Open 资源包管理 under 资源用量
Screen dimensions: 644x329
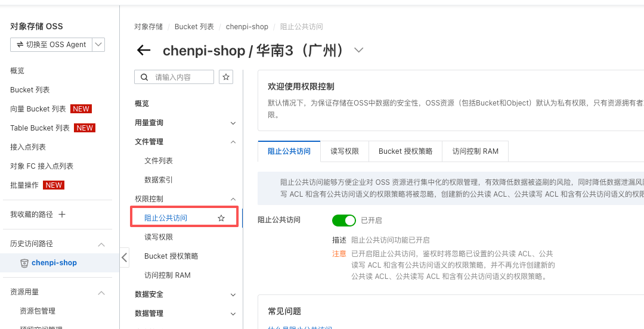pos(38,311)
